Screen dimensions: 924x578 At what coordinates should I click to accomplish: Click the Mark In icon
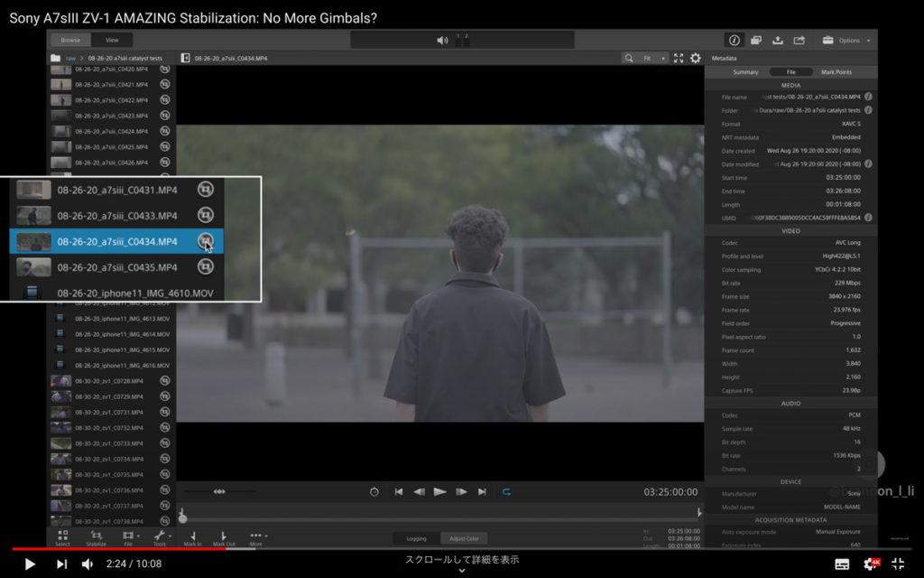pyautogui.click(x=192, y=537)
